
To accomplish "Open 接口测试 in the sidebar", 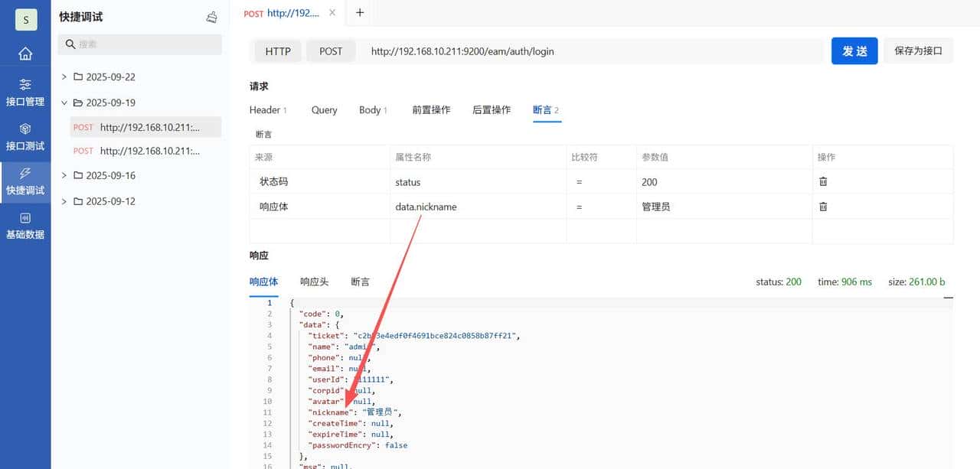I will click(x=25, y=138).
